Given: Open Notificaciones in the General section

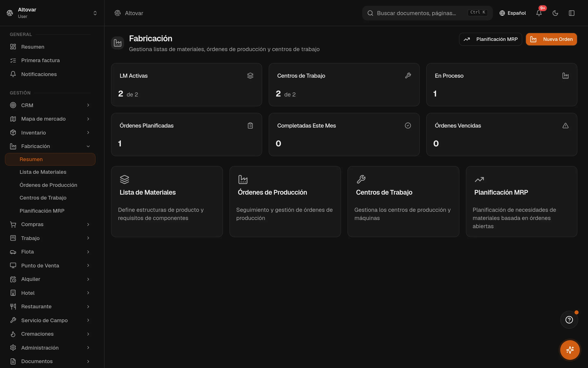Looking at the screenshot, I should (50, 74).
